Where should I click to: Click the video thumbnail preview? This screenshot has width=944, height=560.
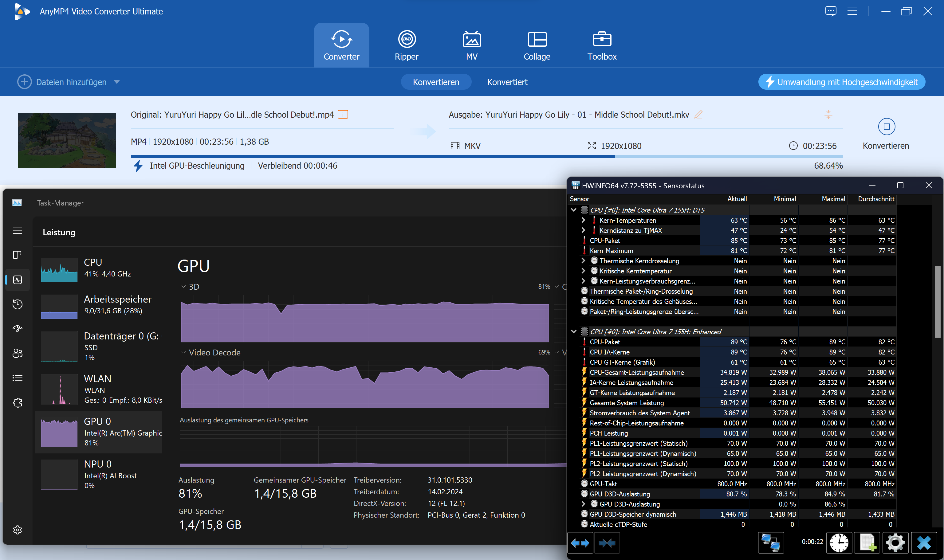(x=67, y=140)
